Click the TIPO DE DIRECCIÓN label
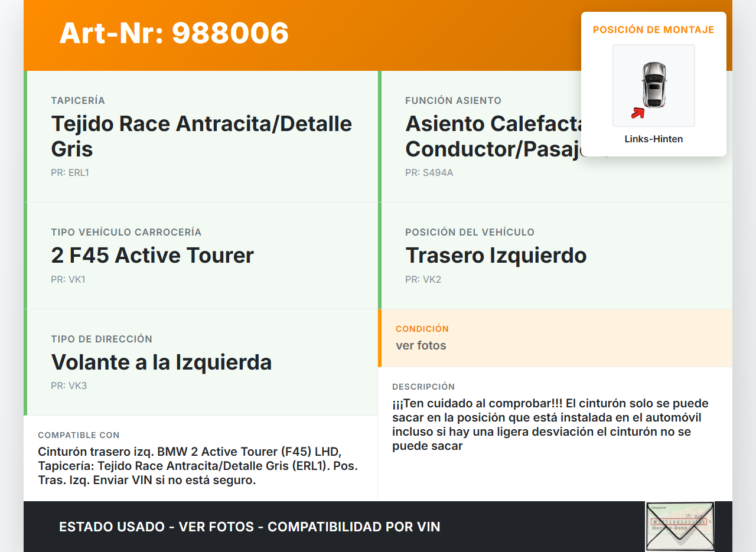Viewport: 756px width, 552px height. [x=102, y=339]
